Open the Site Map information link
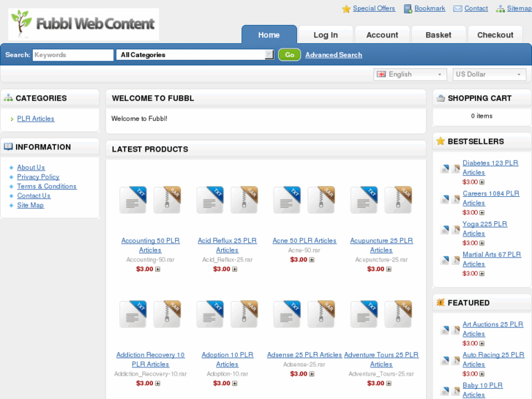The width and height of the screenshot is (532, 399). [30, 206]
